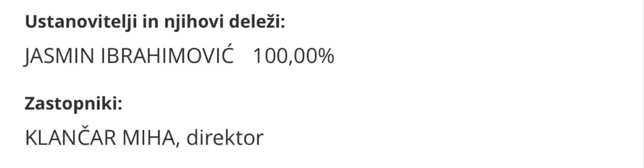
Task: Select the surname "KLANČAR"
Action: [70, 138]
